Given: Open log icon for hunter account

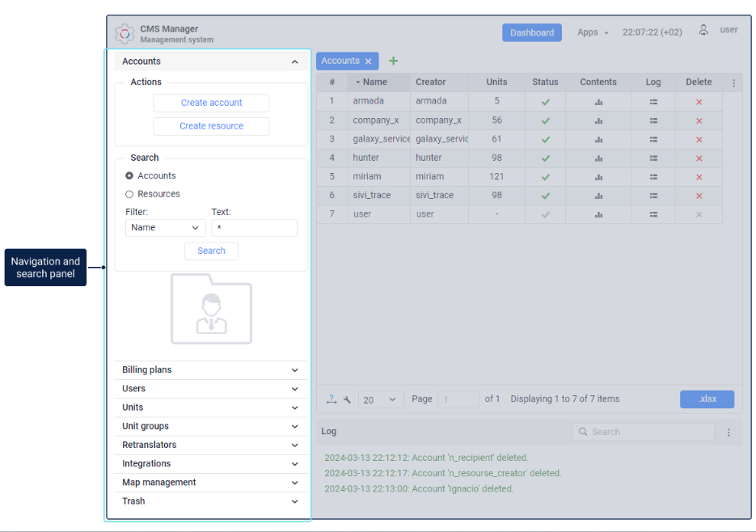Looking at the screenshot, I should coord(653,158).
